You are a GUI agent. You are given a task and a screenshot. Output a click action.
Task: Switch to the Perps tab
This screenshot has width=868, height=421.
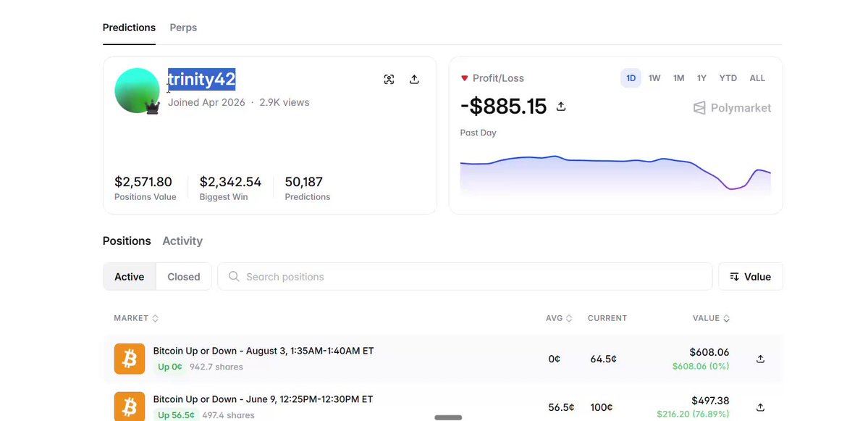pyautogui.click(x=183, y=28)
